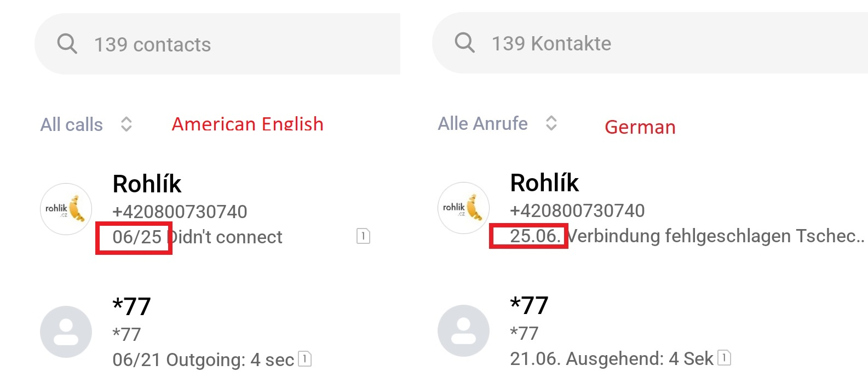Click SIM 1 icon beside Didn't connect
This screenshot has width=868, height=388.
363,236
